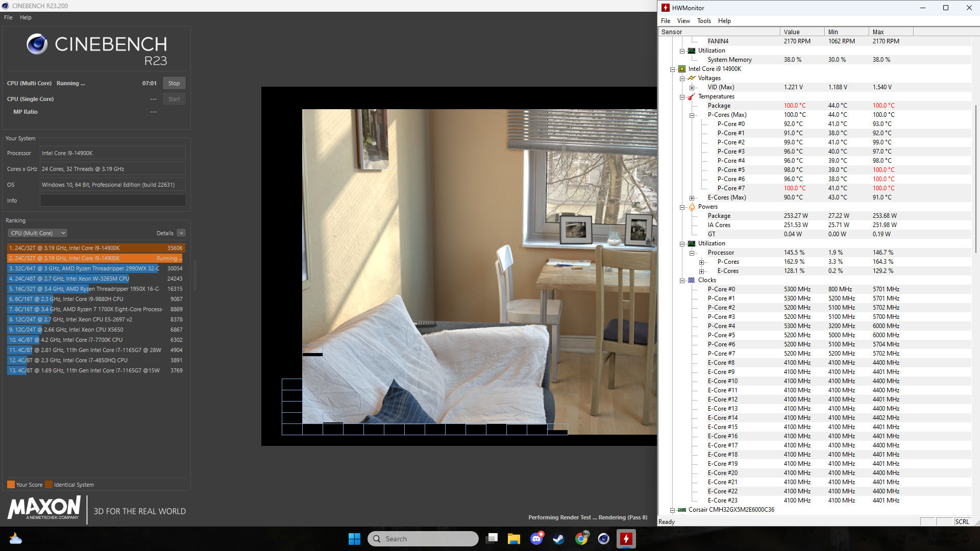This screenshot has width=980, height=551.
Task: Click the HWMonitor title bar lightning icon
Action: pyautogui.click(x=666, y=8)
